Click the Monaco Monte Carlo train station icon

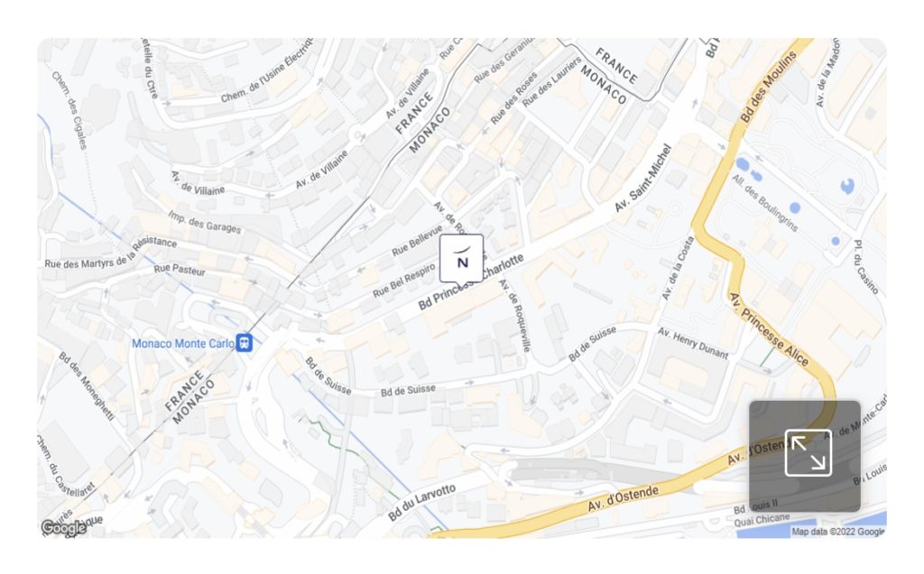tap(244, 342)
